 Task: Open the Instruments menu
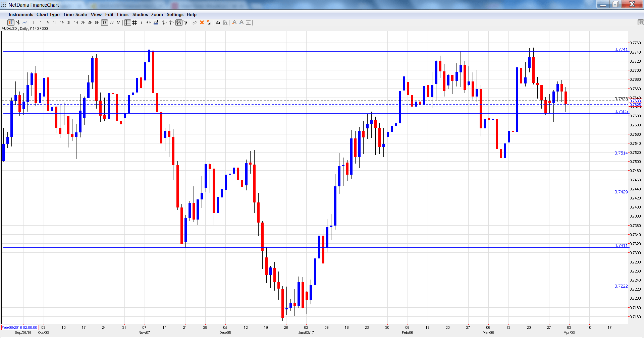point(21,14)
